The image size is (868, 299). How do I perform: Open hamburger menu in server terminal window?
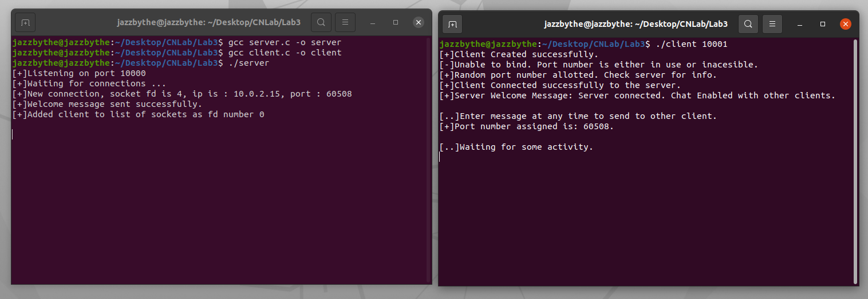coord(345,22)
